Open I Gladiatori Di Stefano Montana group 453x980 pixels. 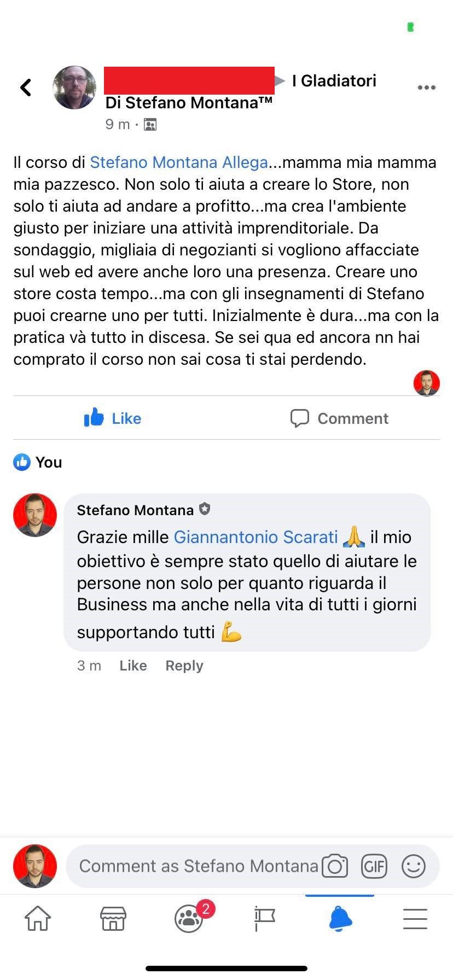(x=334, y=81)
